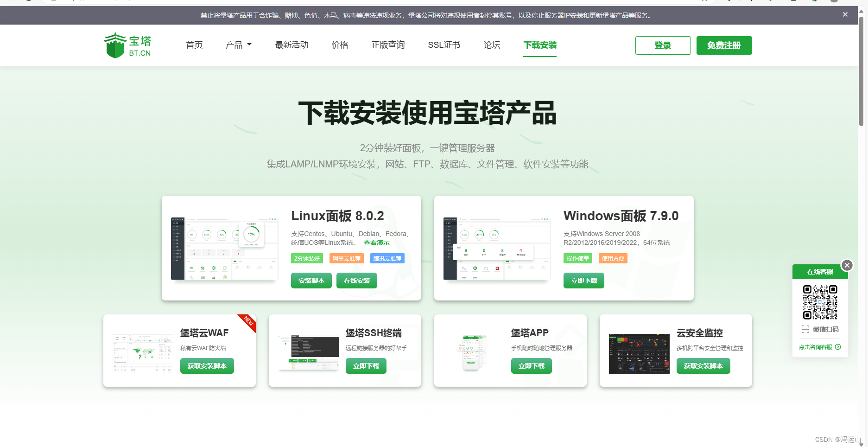
Task: Click the 在线客服 widget header
Action: (x=820, y=272)
